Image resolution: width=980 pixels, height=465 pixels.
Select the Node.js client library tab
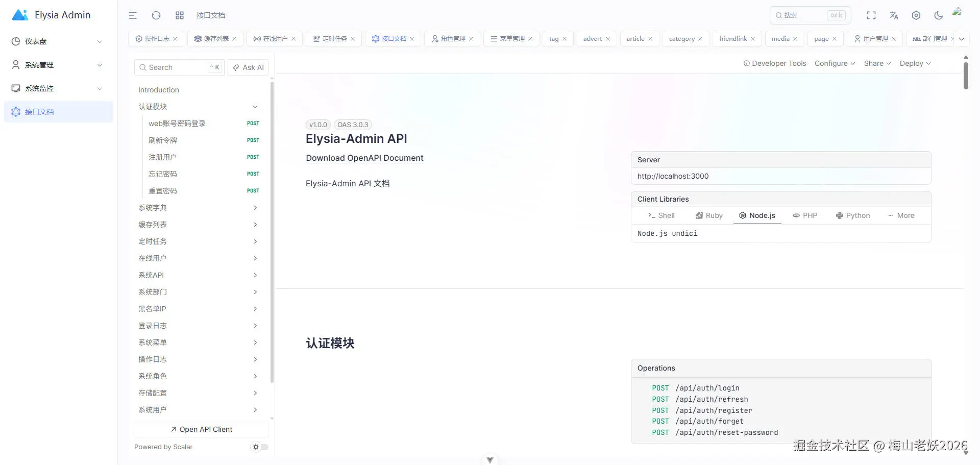pyautogui.click(x=757, y=215)
